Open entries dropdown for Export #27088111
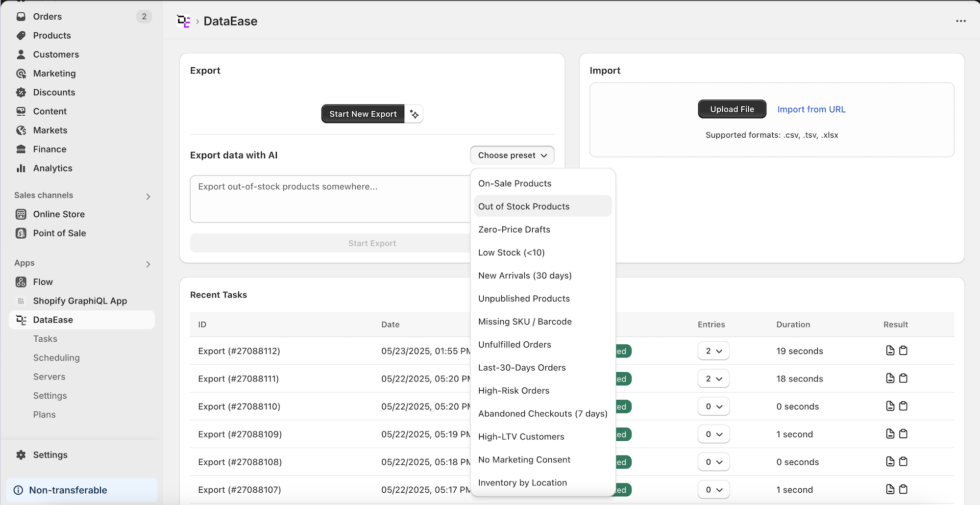This screenshot has width=980, height=505. point(713,379)
